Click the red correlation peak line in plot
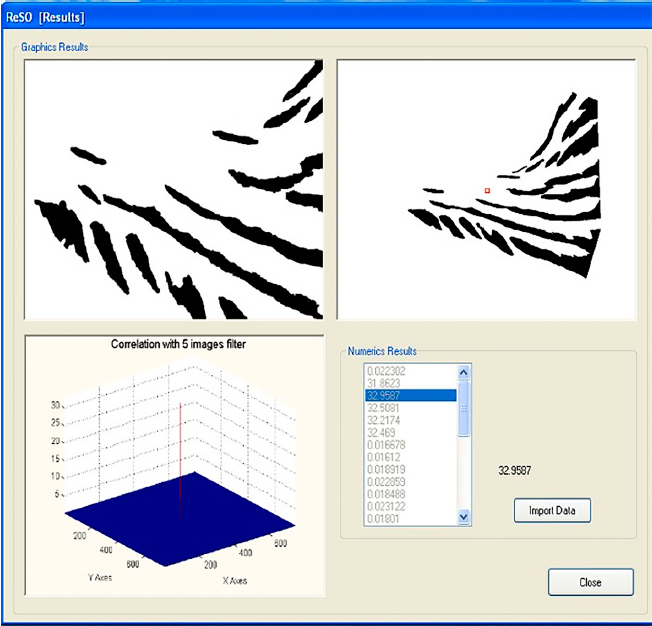The width and height of the screenshot is (652, 626). coord(180,450)
